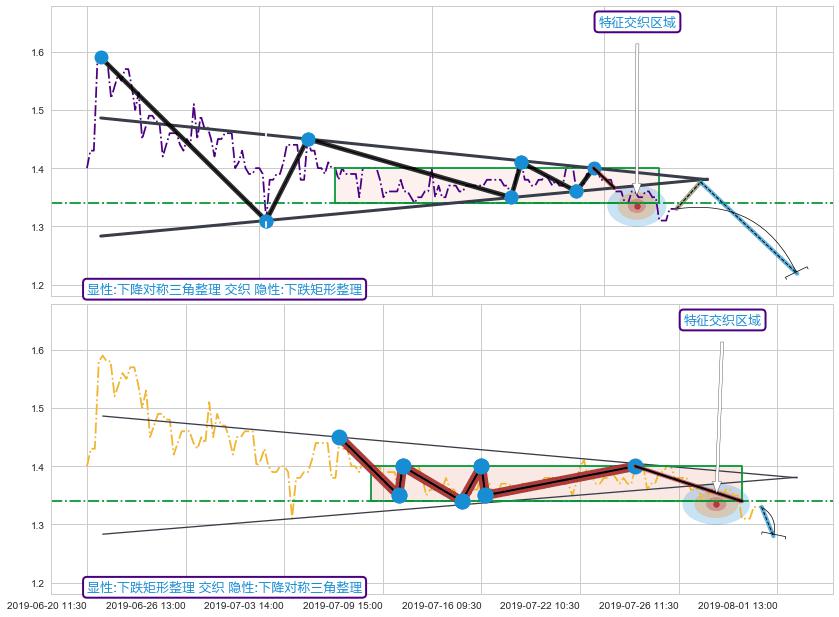839x617 pixels.
Task: Select bottom chart caption 显性:下跌矩形整理
Action: coord(224,587)
